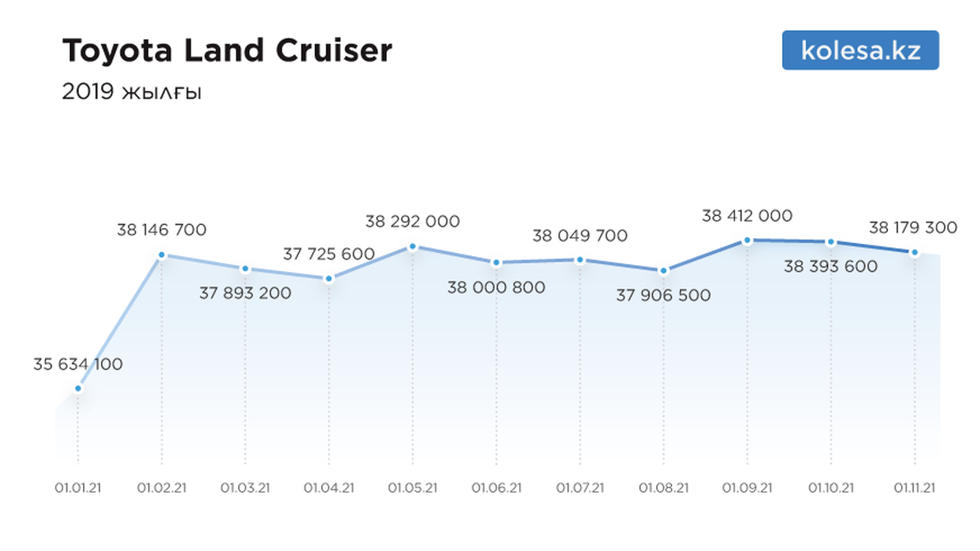
Task: Click the 35 634 100 price label
Action: pyautogui.click(x=78, y=364)
